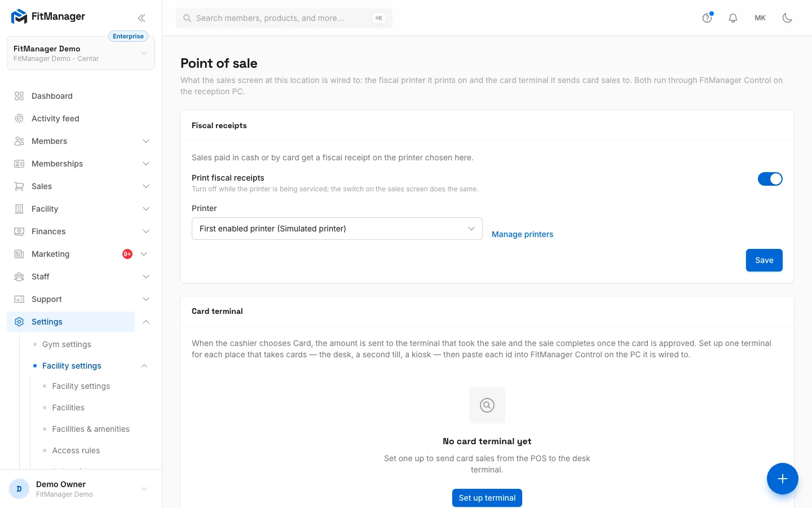Image resolution: width=812 pixels, height=508 pixels.
Task: Open Access rules submenu item
Action: pyautogui.click(x=76, y=450)
